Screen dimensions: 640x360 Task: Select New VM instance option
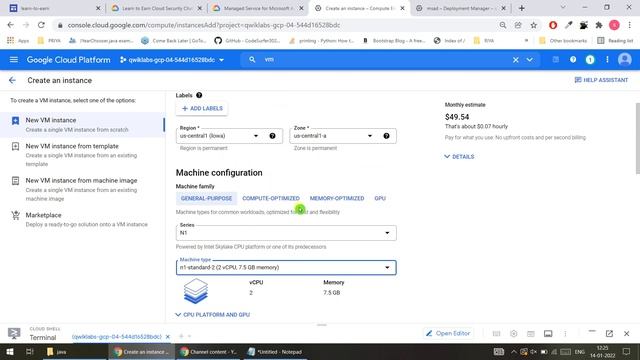83,124
